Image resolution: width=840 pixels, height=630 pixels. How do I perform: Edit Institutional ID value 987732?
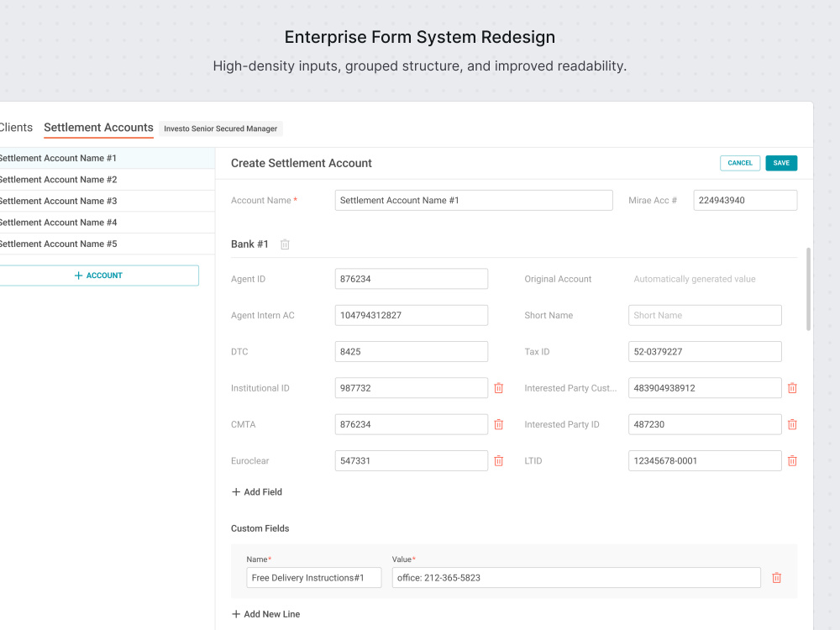point(412,388)
